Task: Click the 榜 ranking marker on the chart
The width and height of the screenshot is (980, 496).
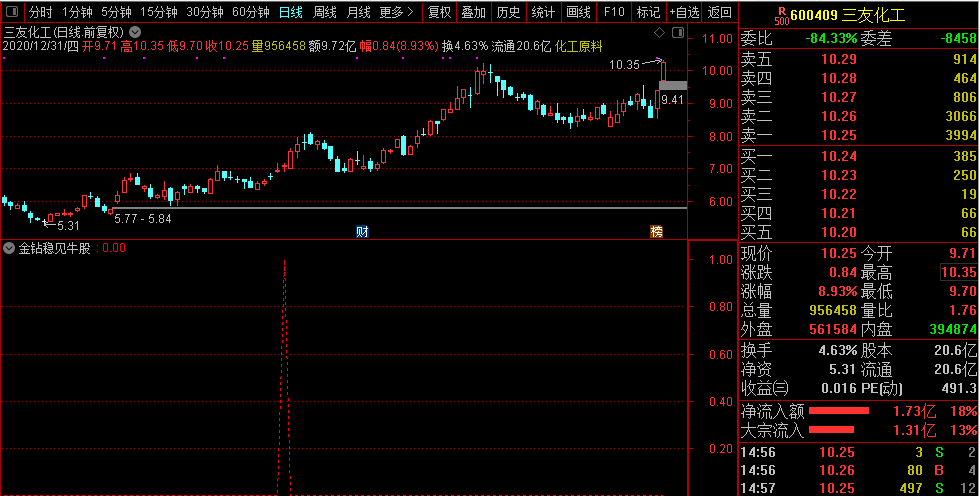Action: (x=656, y=231)
